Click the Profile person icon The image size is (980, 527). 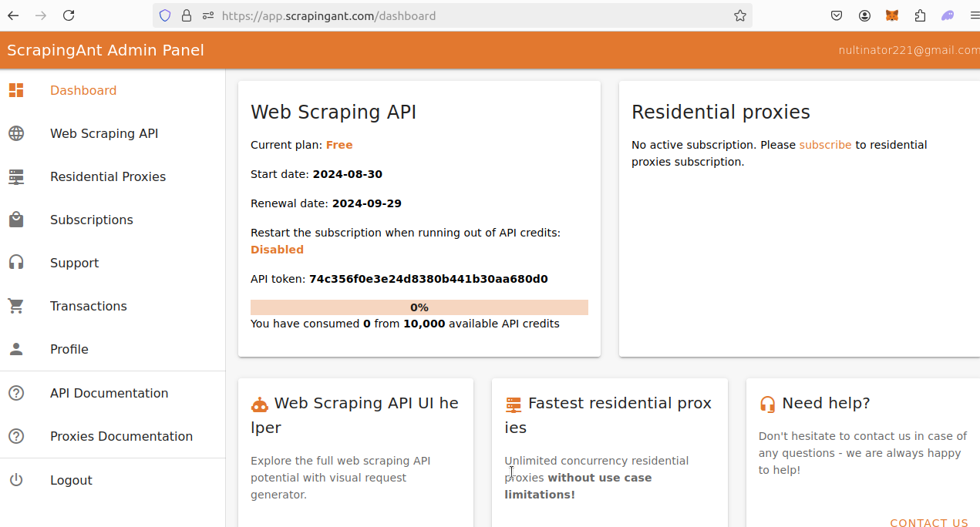point(16,349)
